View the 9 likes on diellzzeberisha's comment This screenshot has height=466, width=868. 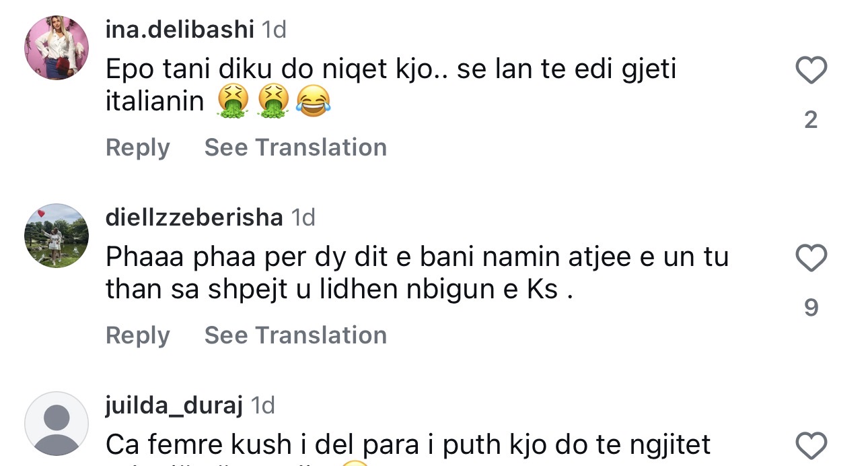811,308
